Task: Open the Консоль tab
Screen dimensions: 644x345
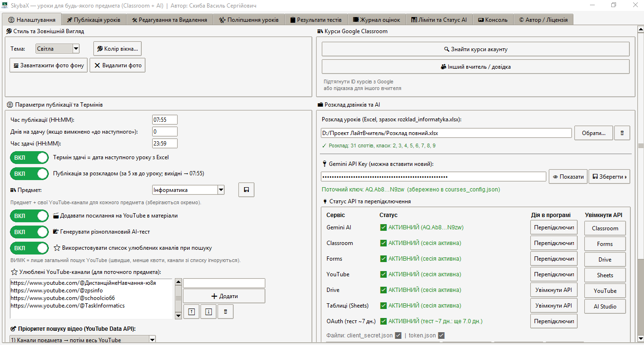Action: coord(493,19)
